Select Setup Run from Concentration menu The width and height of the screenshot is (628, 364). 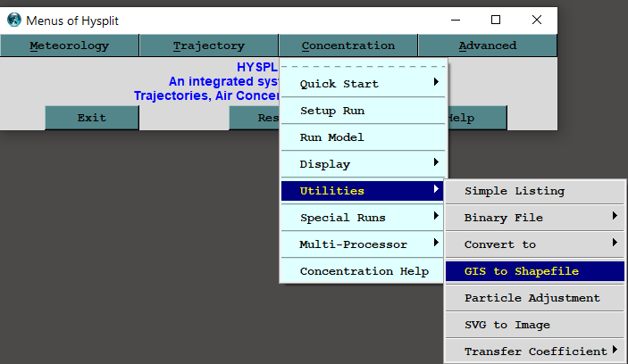[x=364, y=111]
